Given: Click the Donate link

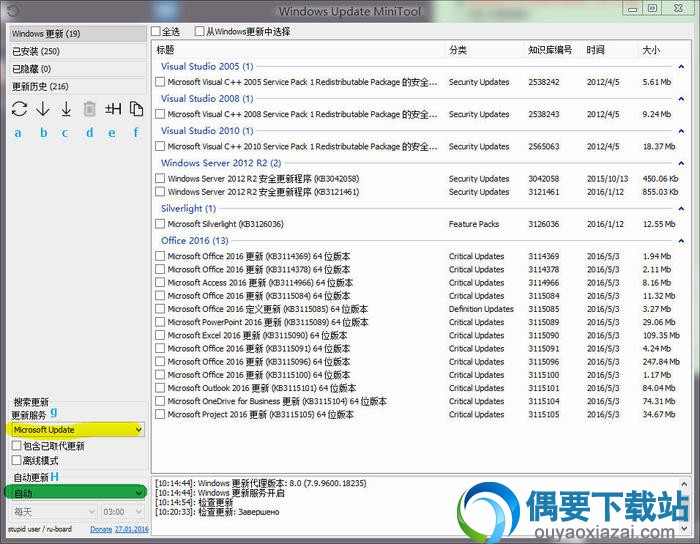Looking at the screenshot, I should pos(101,529).
